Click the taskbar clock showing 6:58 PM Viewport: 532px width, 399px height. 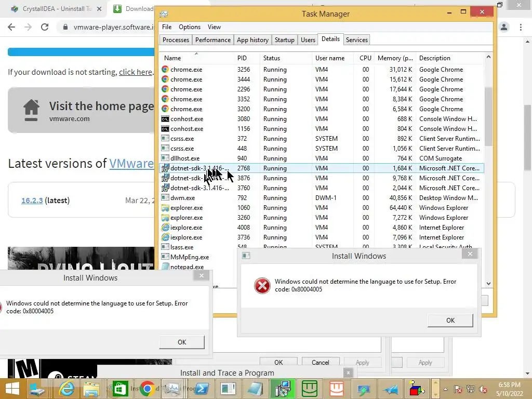509,389
